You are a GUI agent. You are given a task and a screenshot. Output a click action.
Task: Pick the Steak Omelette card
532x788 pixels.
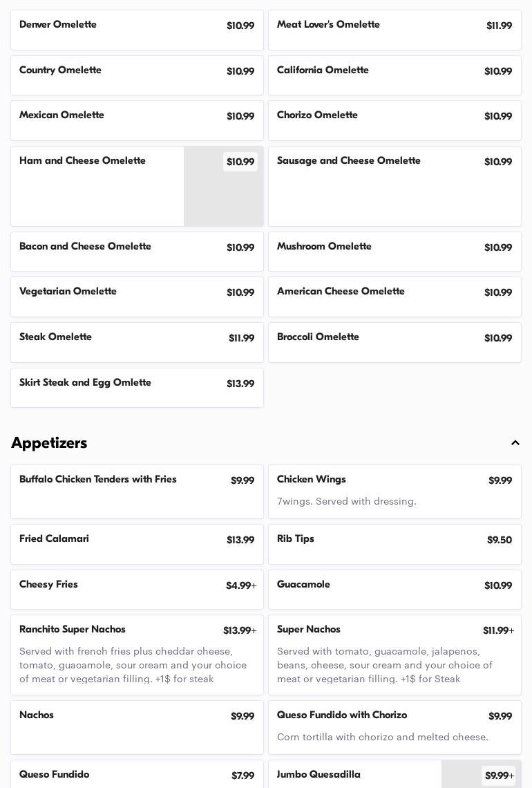tap(137, 342)
